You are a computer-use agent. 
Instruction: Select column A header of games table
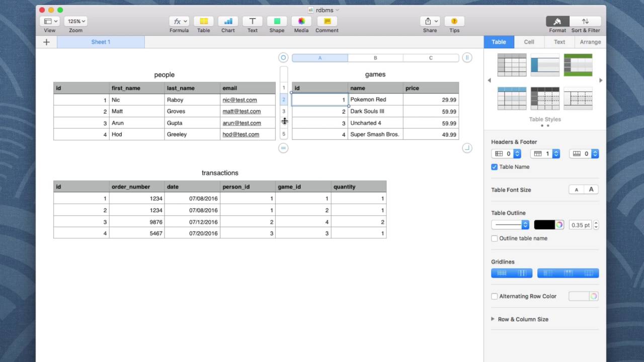(x=320, y=58)
